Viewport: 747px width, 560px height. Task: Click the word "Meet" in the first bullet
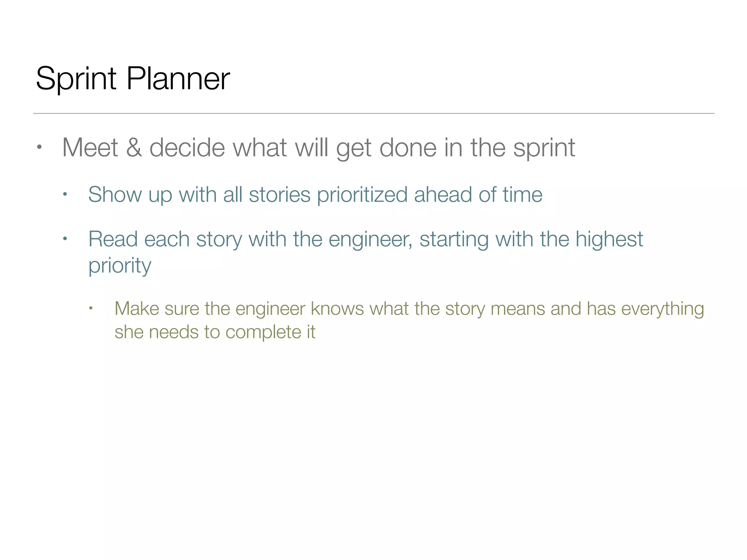(x=90, y=148)
